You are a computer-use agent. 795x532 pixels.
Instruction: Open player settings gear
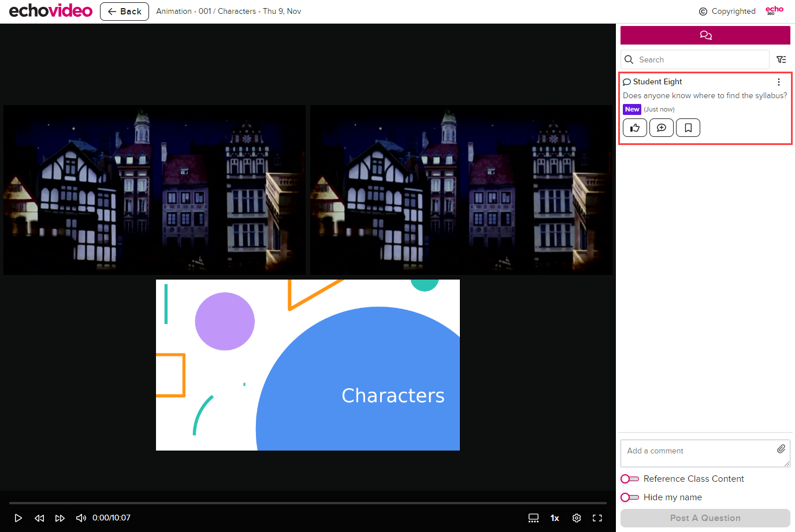(x=577, y=518)
